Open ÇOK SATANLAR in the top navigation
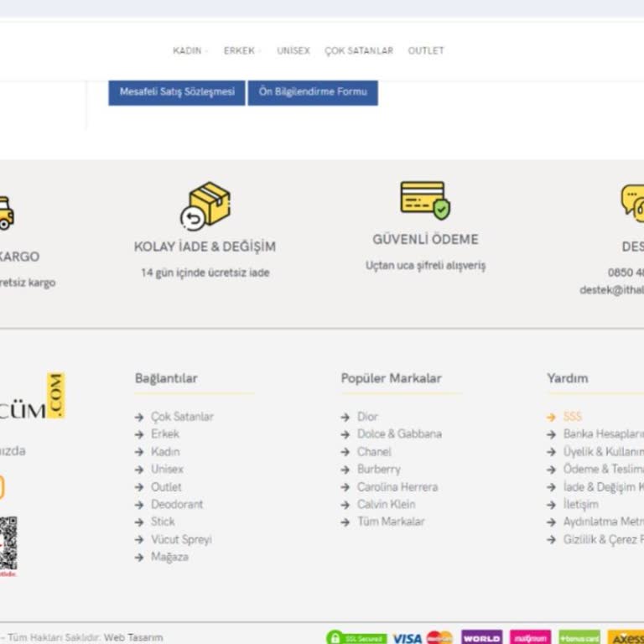 click(x=359, y=50)
